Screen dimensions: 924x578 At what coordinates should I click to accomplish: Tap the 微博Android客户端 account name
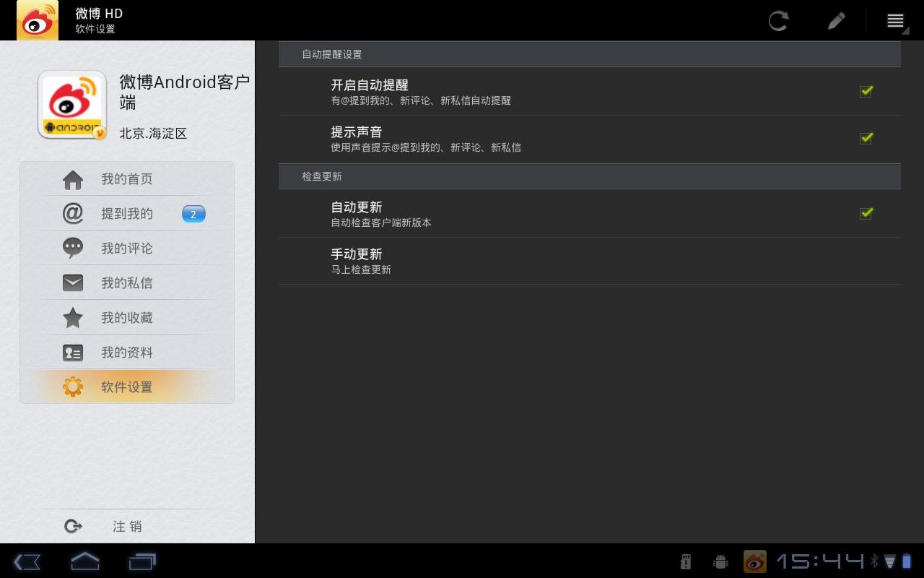point(185,92)
